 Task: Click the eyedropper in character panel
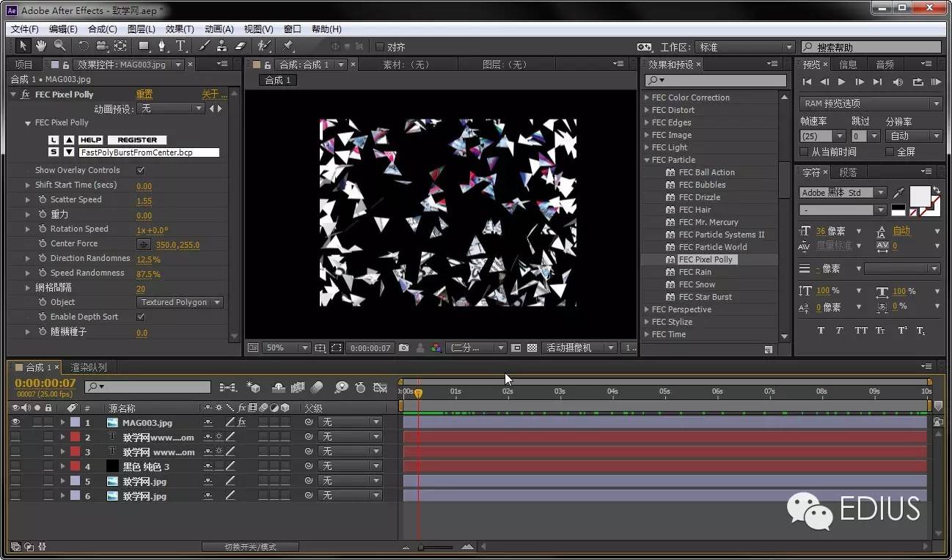(x=899, y=193)
